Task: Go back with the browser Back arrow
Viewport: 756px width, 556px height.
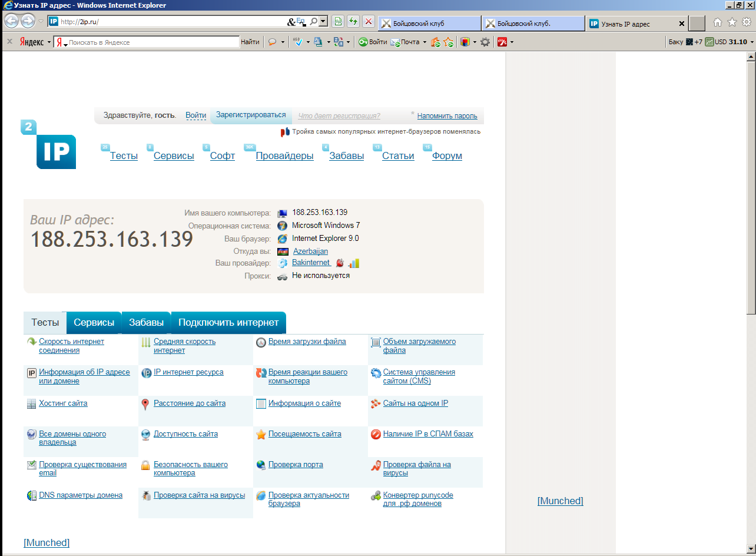Action: 12,21
